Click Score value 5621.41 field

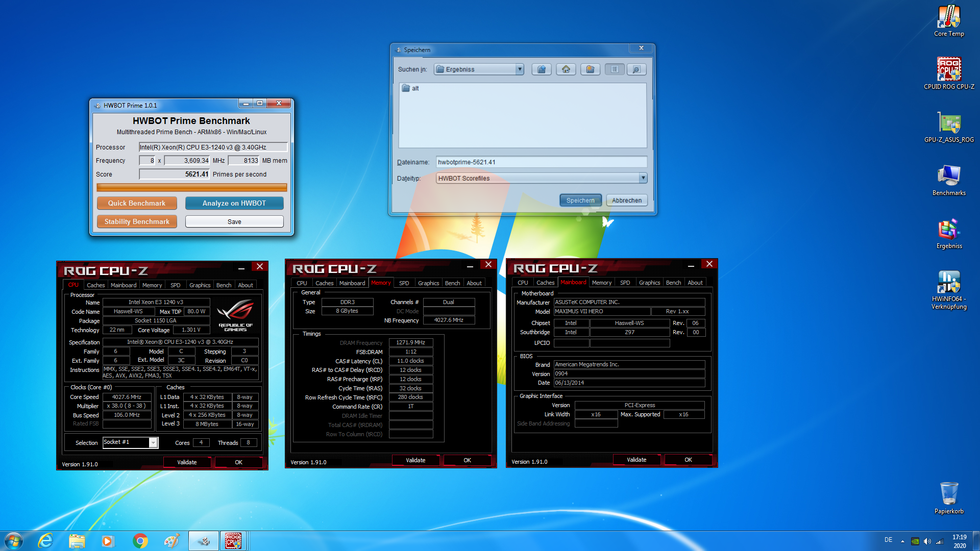coord(175,174)
